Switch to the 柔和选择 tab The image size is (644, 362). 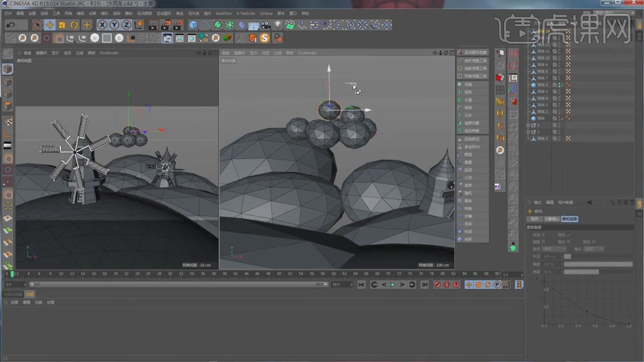[x=569, y=219]
